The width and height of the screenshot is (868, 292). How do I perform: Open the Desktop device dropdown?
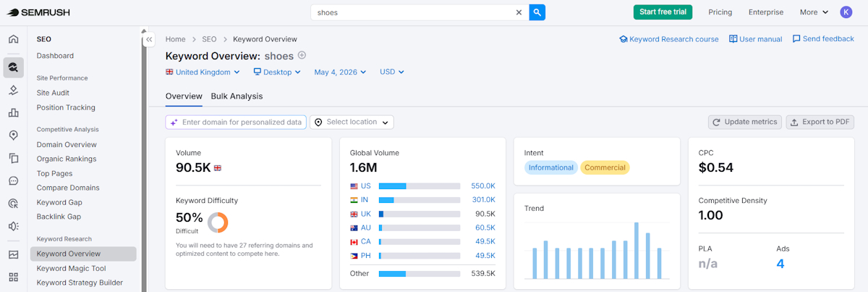tap(276, 72)
